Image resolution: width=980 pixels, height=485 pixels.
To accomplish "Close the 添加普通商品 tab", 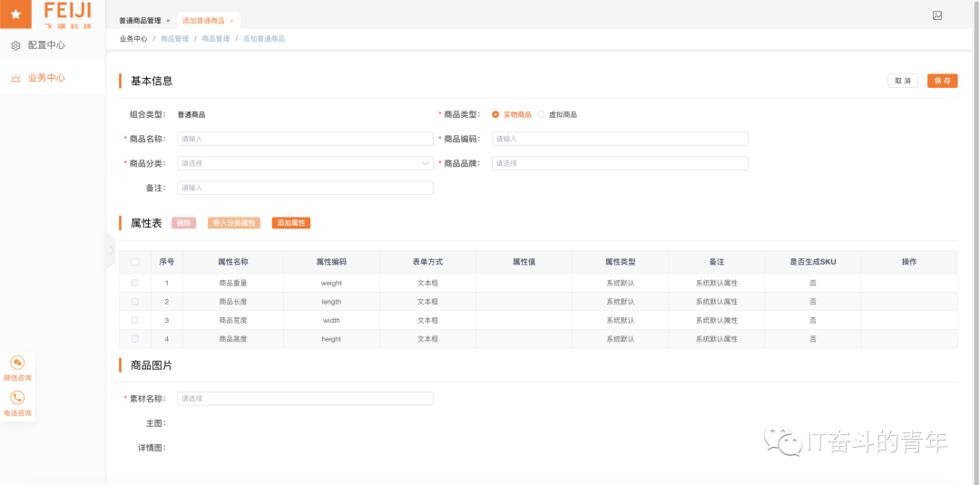I will point(231,21).
